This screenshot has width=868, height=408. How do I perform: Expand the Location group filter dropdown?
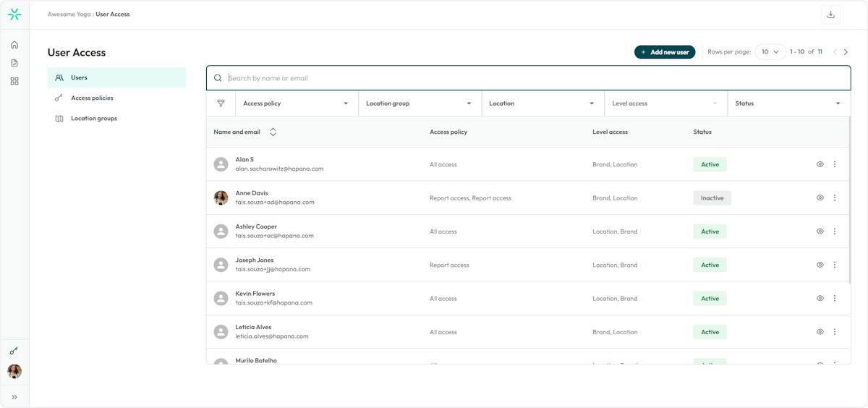420,103
